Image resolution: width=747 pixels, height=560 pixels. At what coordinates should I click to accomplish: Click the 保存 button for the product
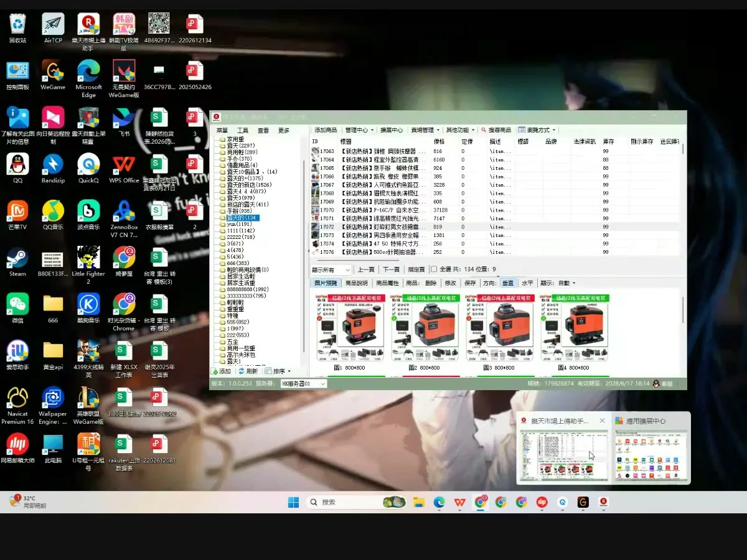(x=470, y=283)
